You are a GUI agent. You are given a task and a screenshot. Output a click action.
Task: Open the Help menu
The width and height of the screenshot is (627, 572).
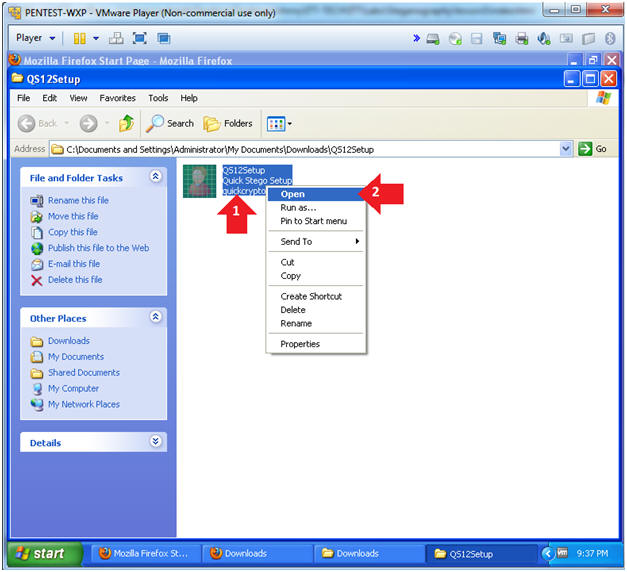point(189,98)
